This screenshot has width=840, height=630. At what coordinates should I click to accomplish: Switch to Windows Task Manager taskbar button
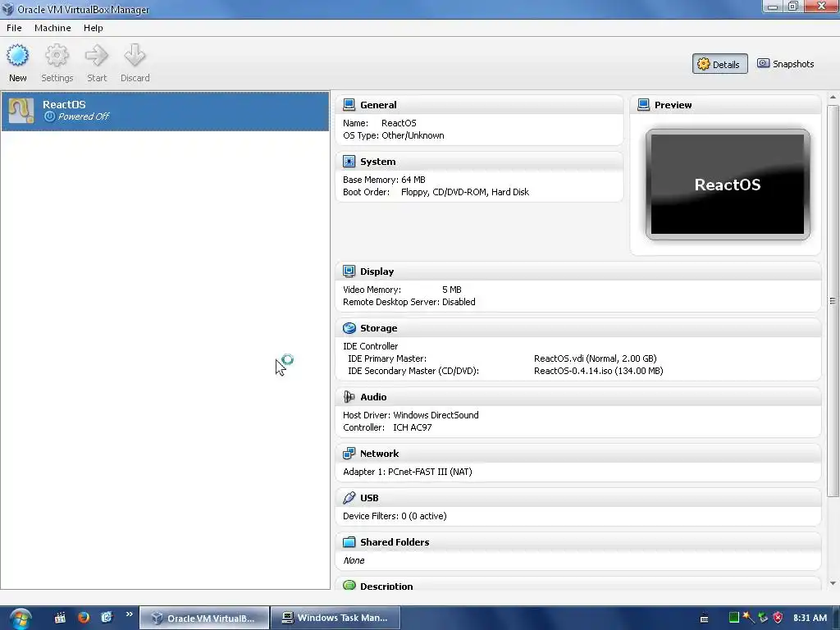pos(336,619)
